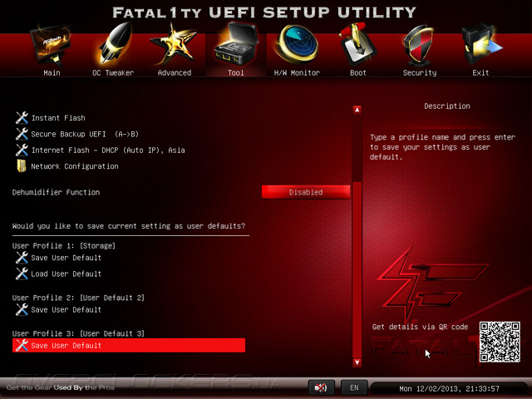The width and height of the screenshot is (532, 399).
Task: Click the Exit door icon
Action: point(481,44)
